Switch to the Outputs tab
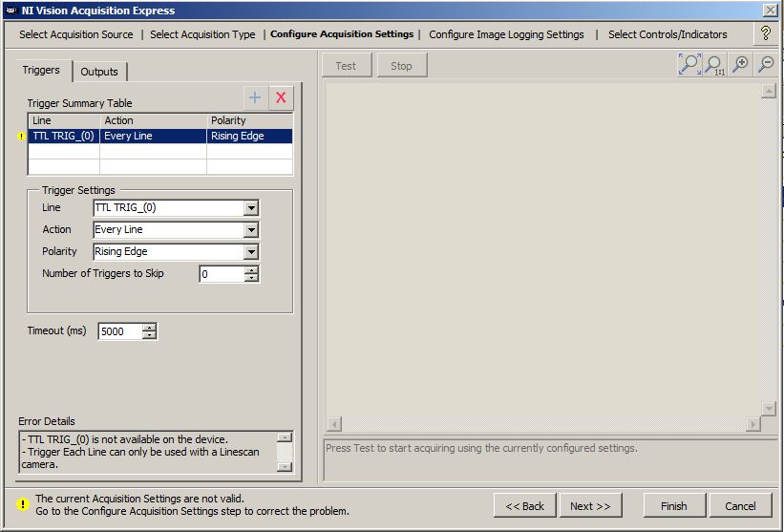The image size is (784, 532). tap(99, 72)
